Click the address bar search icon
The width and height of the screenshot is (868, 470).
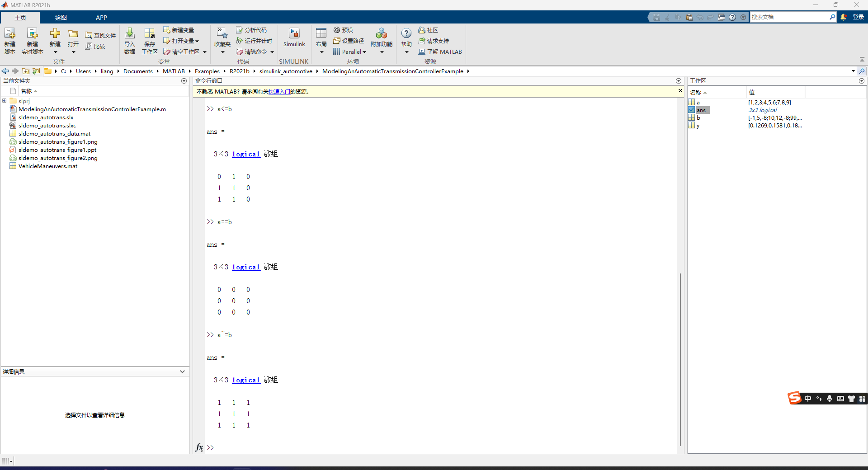(x=862, y=71)
